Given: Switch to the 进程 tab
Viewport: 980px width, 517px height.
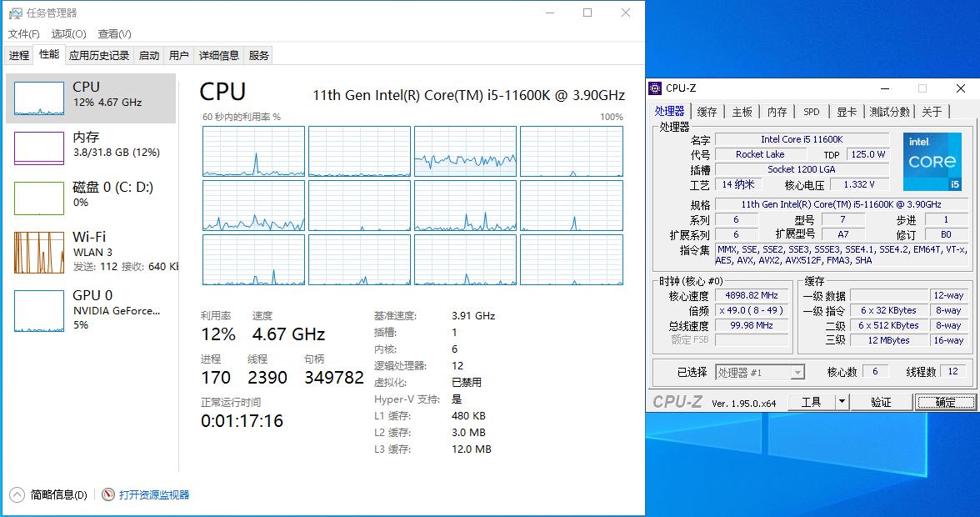Looking at the screenshot, I should point(18,56).
